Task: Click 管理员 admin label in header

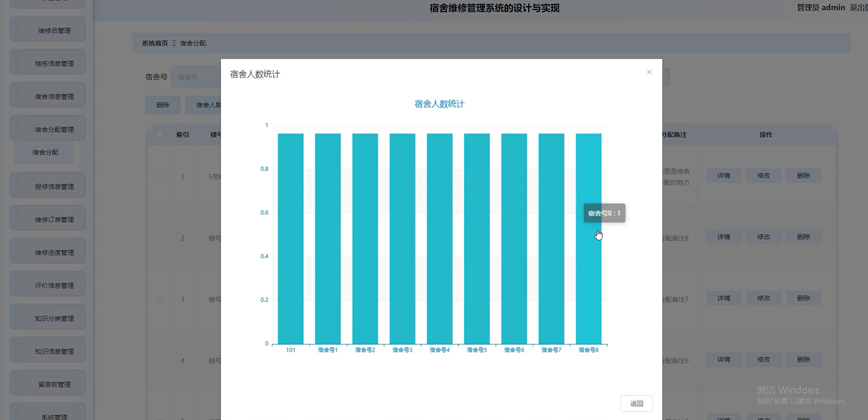Action: click(x=821, y=8)
